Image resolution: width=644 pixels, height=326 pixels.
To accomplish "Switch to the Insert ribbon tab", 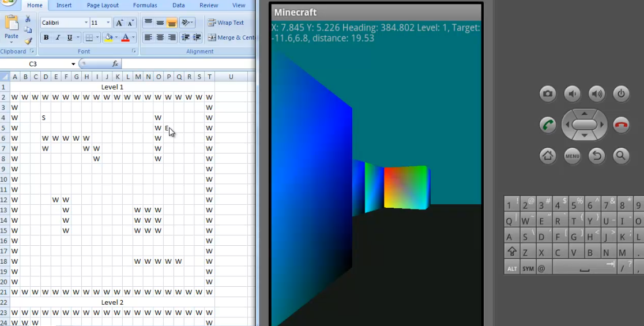I will (64, 5).
